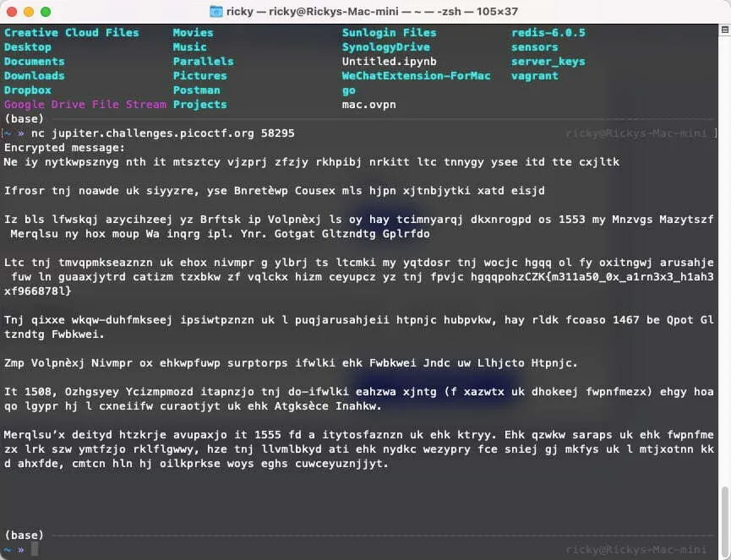731x560 pixels.
Task: Click the vagrant directory name
Action: click(534, 76)
